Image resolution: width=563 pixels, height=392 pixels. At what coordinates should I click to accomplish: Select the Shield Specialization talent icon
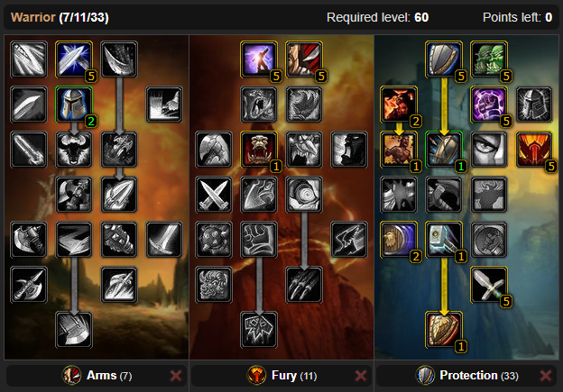point(444,59)
